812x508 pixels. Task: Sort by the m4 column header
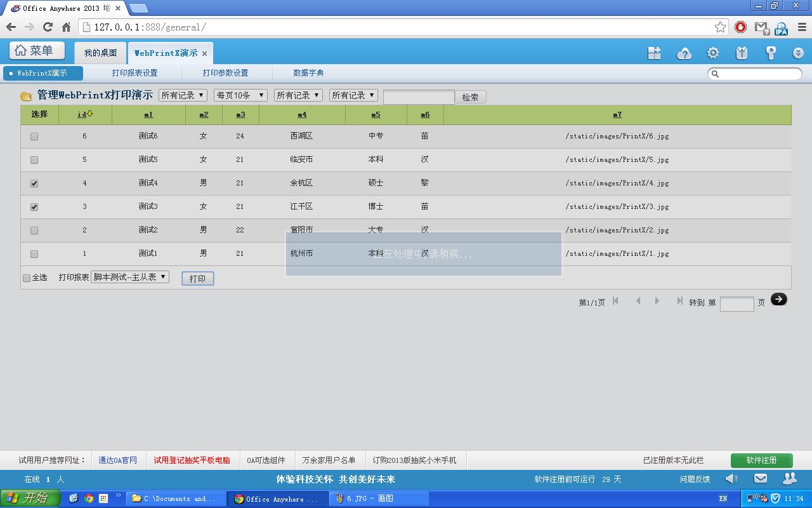click(x=302, y=115)
